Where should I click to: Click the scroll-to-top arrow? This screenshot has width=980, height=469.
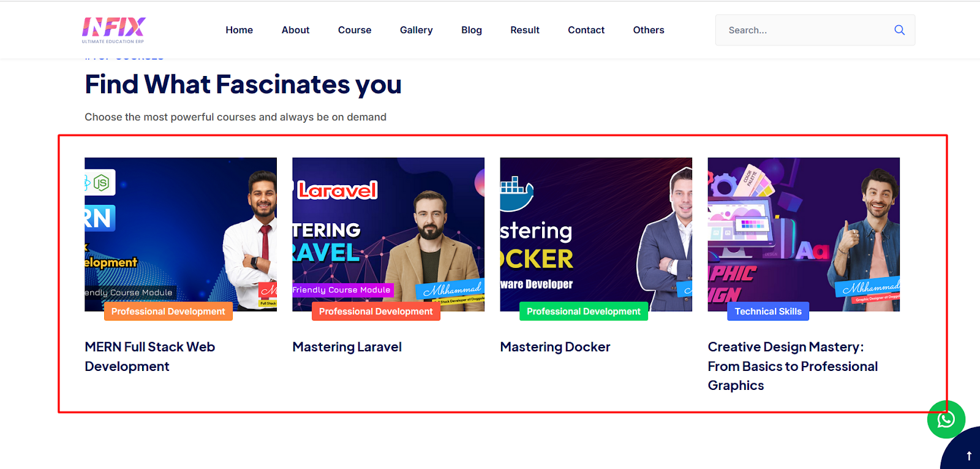pos(969,456)
